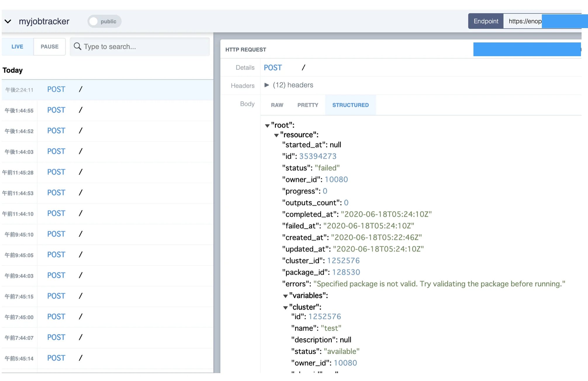
Task: Click the "outputs_count" value 0
Action: tap(346, 203)
